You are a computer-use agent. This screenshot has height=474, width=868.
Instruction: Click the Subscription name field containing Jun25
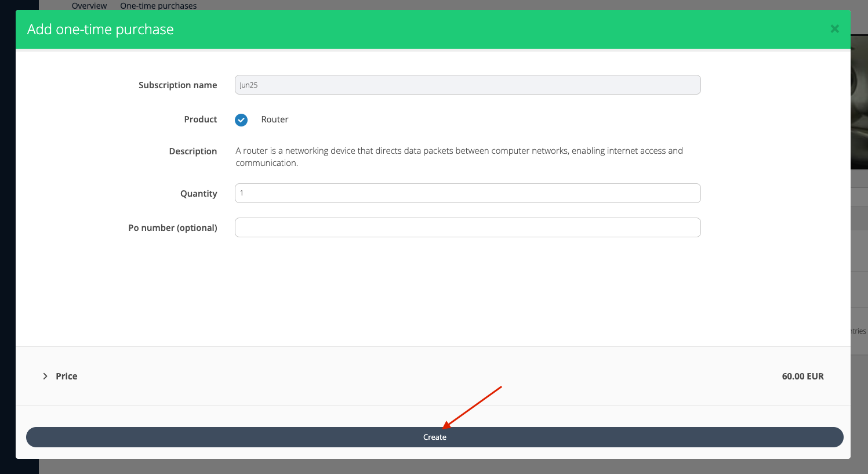point(467,85)
